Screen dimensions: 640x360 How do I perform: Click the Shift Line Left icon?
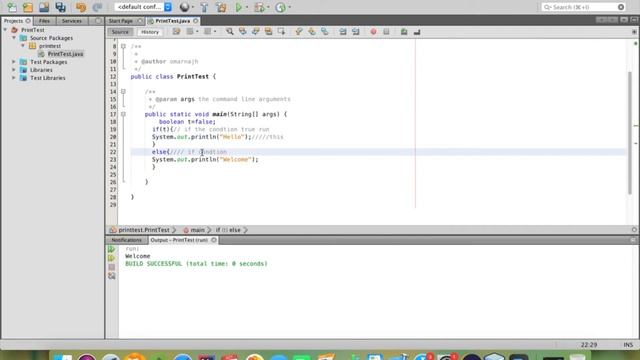(343, 32)
